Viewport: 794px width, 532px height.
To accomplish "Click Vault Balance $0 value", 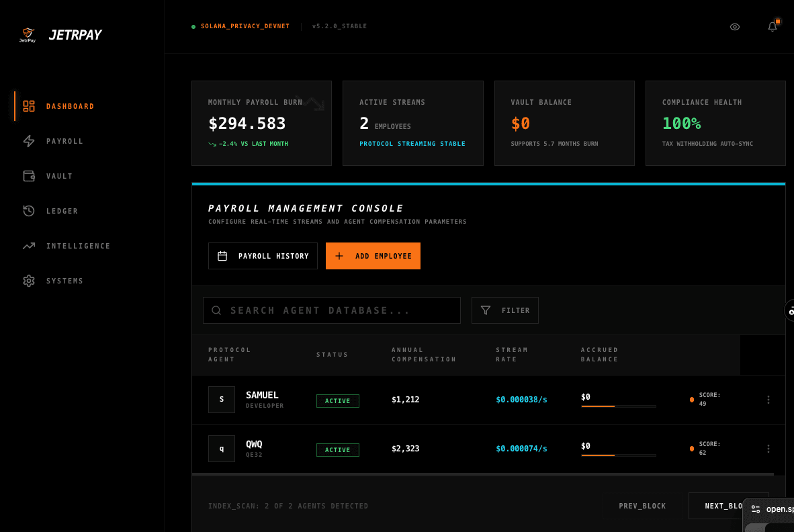I will [x=520, y=123].
